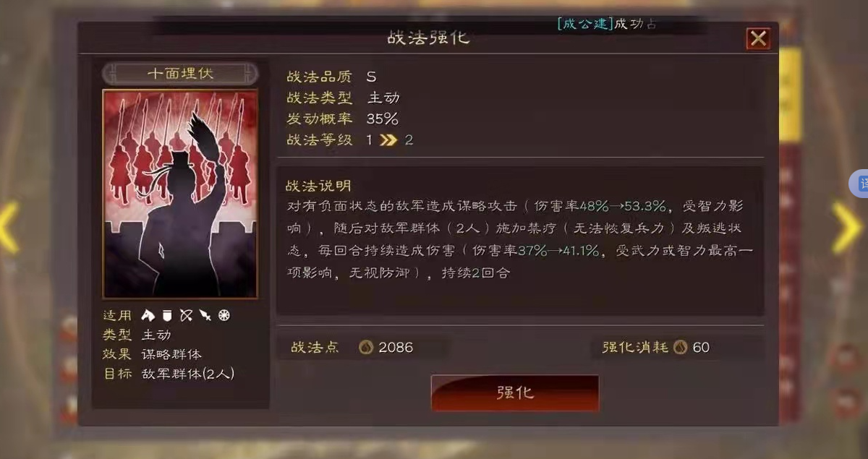Click the cavalry horse troop icon
868x459 pixels.
(148, 315)
